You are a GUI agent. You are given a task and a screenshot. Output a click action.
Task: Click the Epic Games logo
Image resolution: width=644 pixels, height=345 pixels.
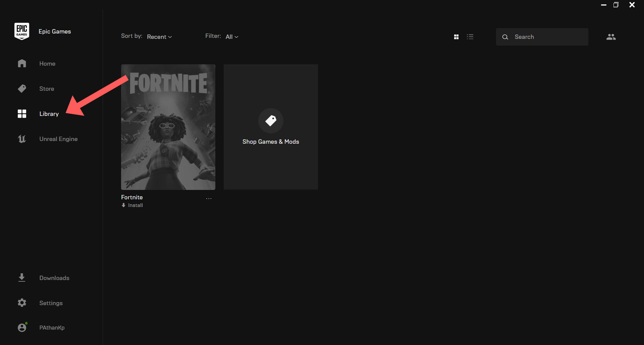pyautogui.click(x=21, y=31)
